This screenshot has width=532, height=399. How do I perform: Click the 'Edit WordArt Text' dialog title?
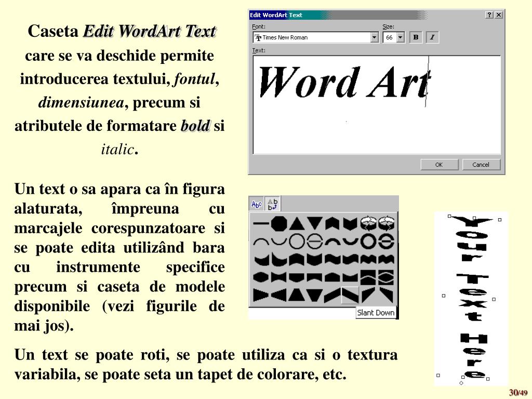coord(276,15)
